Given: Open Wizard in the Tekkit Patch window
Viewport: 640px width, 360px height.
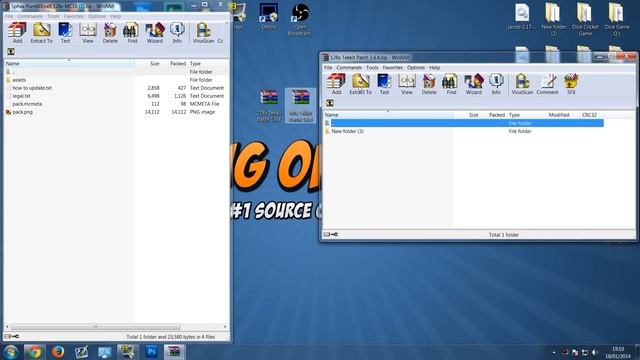Looking at the screenshot, I should pos(473,84).
